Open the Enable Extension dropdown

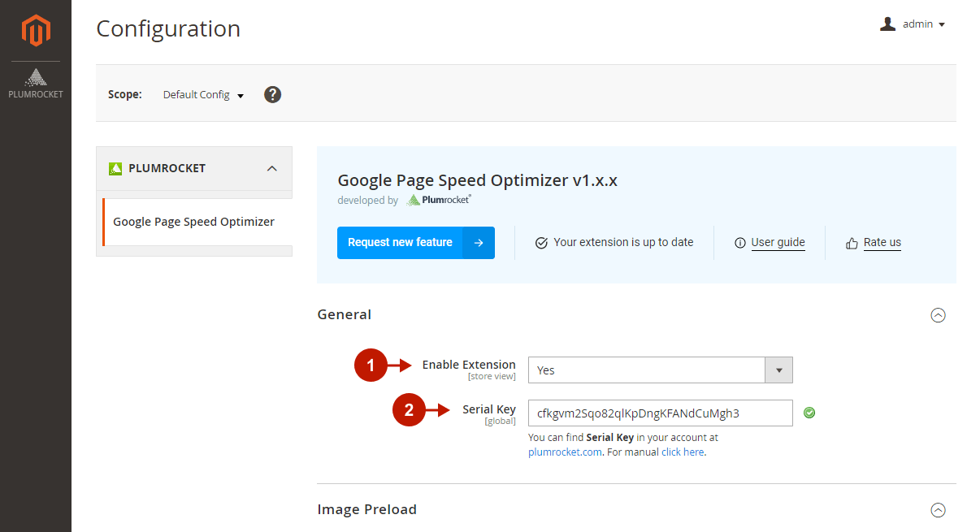pyautogui.click(x=660, y=370)
